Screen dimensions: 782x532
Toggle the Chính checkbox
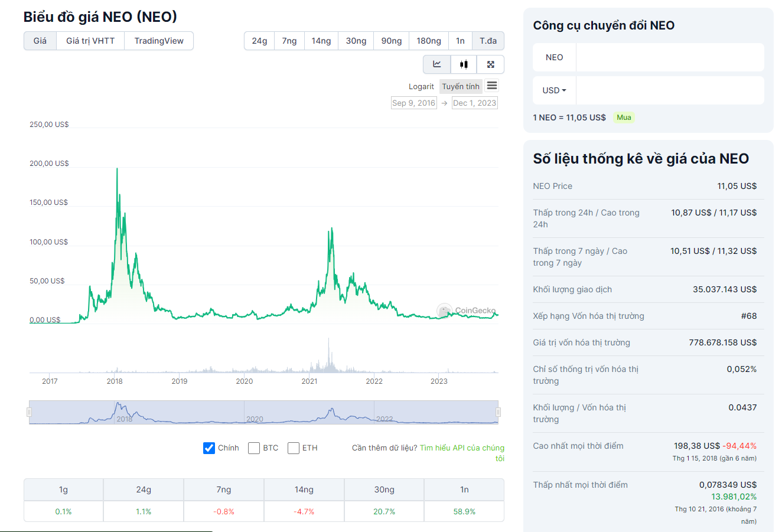[x=209, y=448]
